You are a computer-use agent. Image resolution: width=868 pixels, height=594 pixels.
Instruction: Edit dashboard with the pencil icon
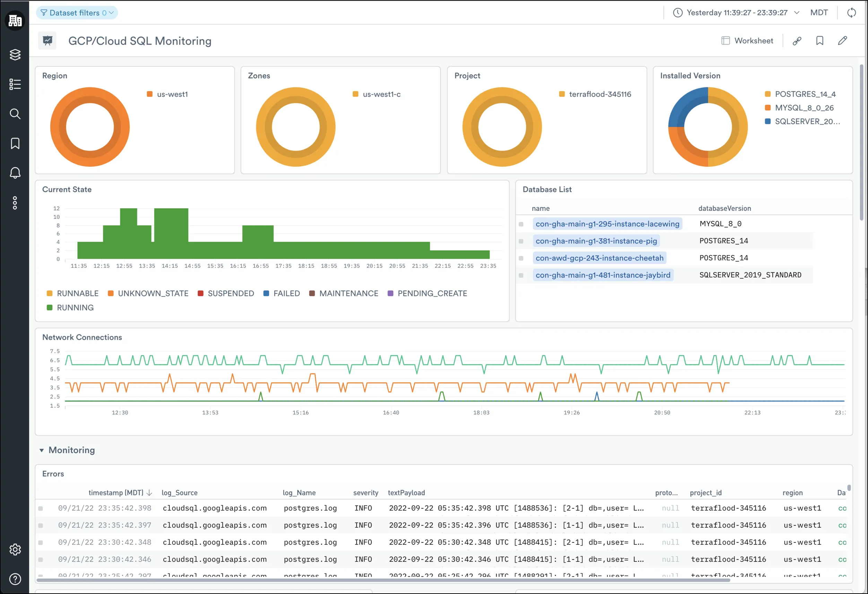point(843,41)
